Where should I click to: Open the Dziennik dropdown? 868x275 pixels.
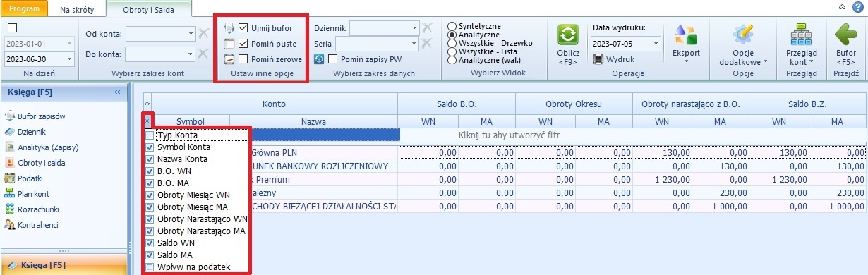415,28
